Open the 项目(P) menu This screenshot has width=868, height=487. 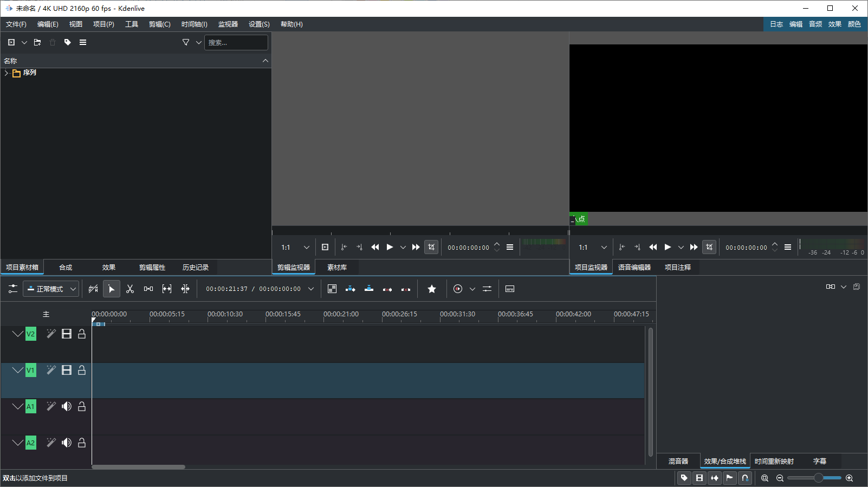click(103, 24)
